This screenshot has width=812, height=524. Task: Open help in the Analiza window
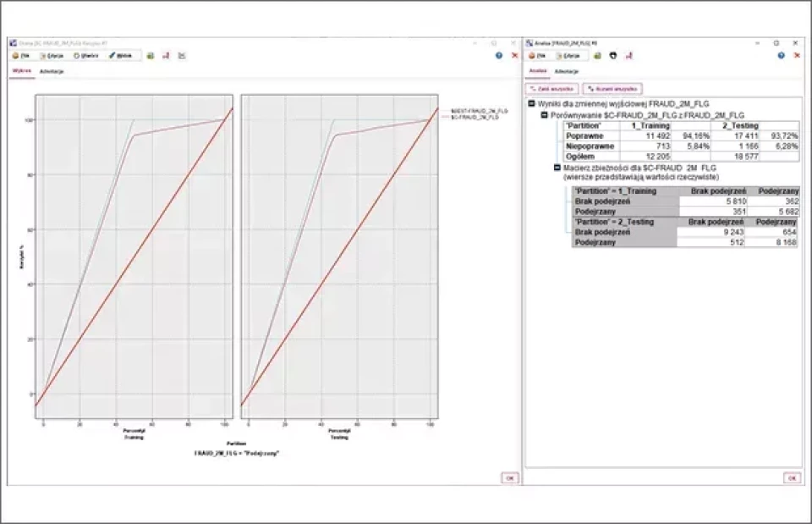pyautogui.click(x=781, y=55)
